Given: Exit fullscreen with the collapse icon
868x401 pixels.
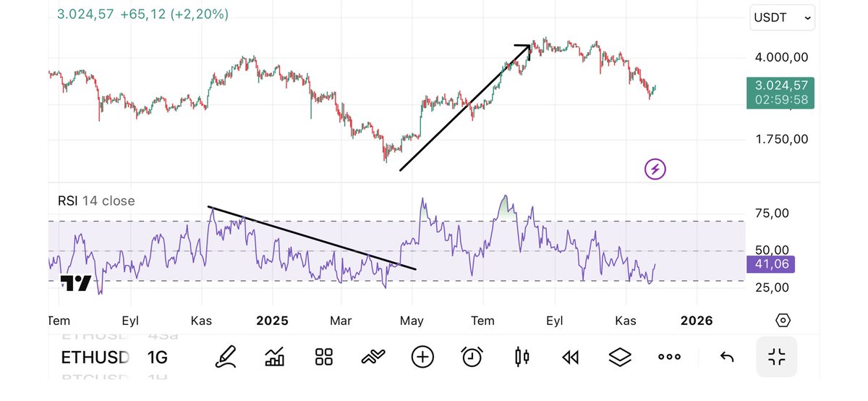Looking at the screenshot, I should click(777, 356).
